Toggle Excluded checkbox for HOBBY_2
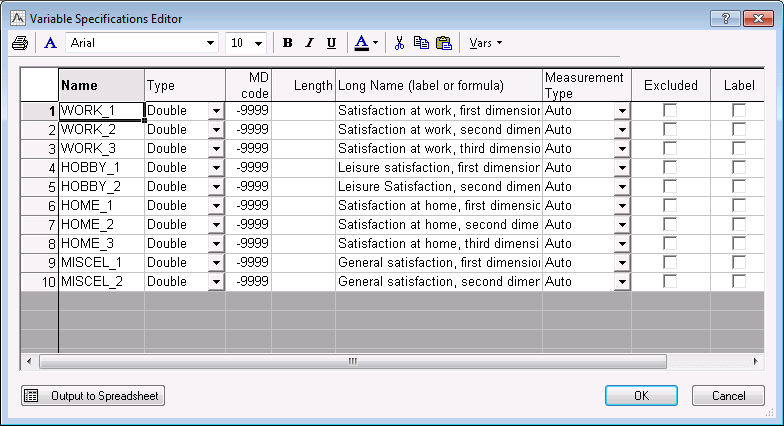784x426 pixels. pos(670,187)
